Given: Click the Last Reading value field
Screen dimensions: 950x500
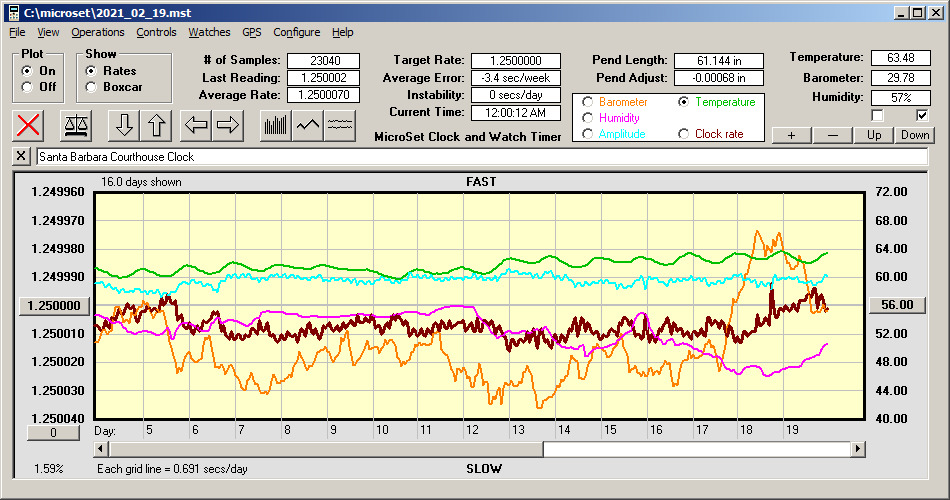Looking at the screenshot, I should pyautogui.click(x=324, y=78).
